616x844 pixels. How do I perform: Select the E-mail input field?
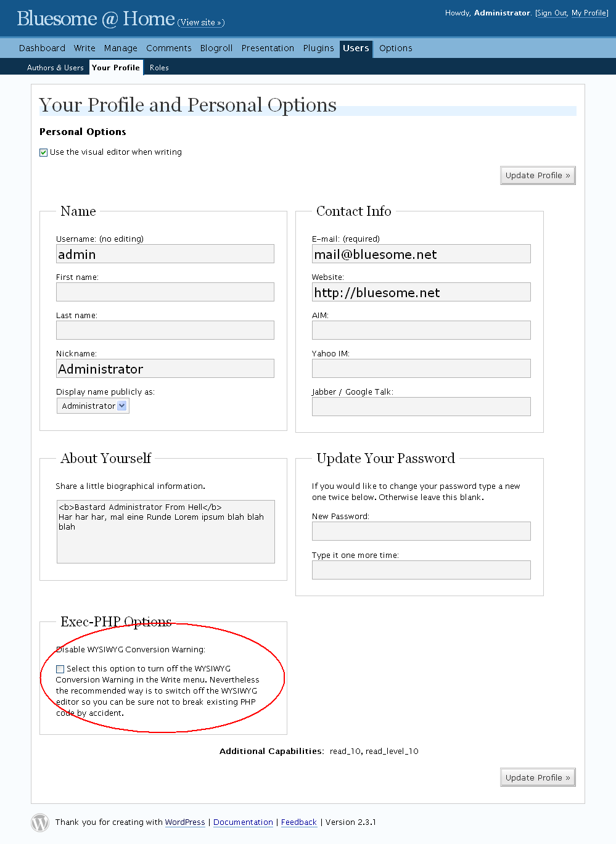421,254
